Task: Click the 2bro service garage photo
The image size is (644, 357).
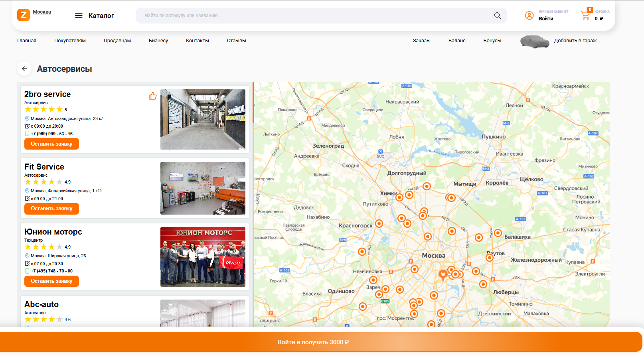Action: pyautogui.click(x=203, y=119)
